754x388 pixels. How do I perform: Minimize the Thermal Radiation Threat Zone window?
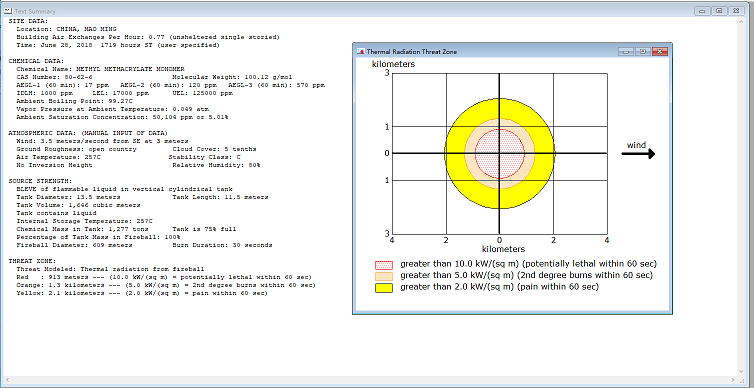click(x=625, y=51)
